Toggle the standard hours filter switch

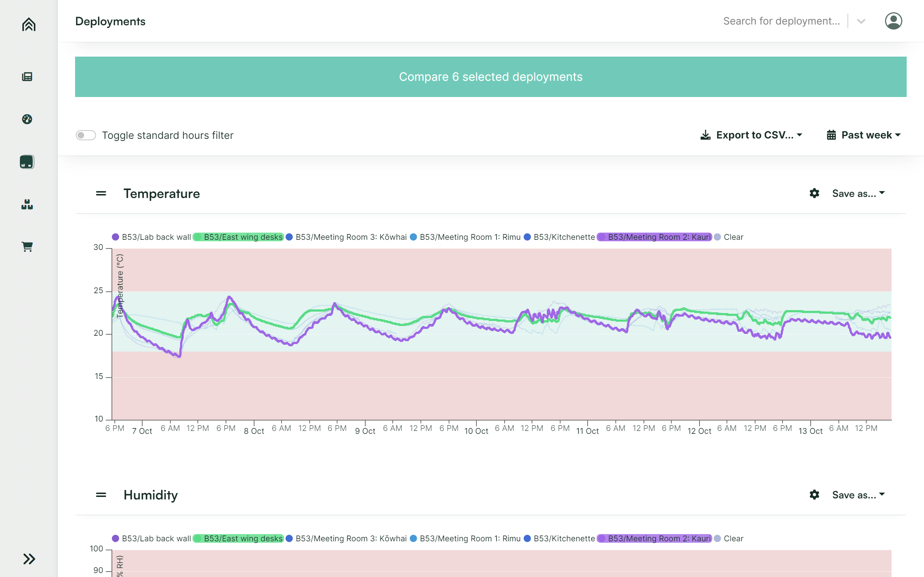click(86, 135)
